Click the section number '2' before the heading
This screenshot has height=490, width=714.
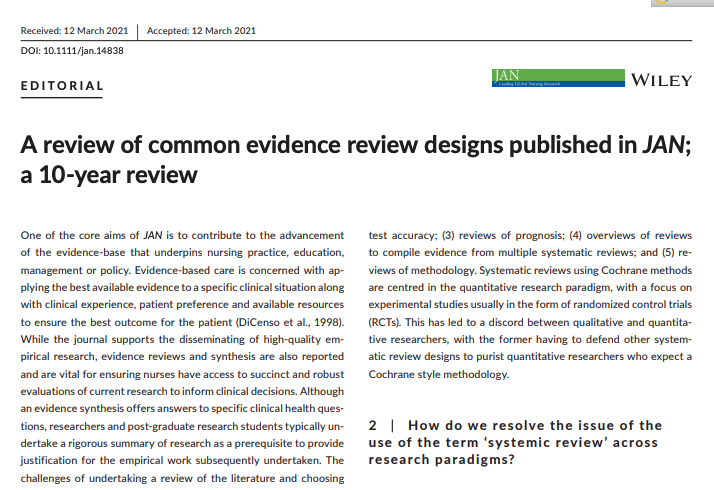pyautogui.click(x=372, y=425)
